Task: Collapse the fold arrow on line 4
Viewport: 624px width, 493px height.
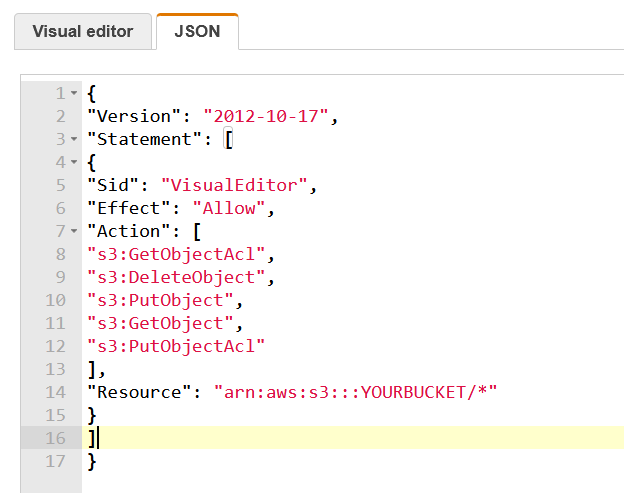Action: click(x=74, y=162)
